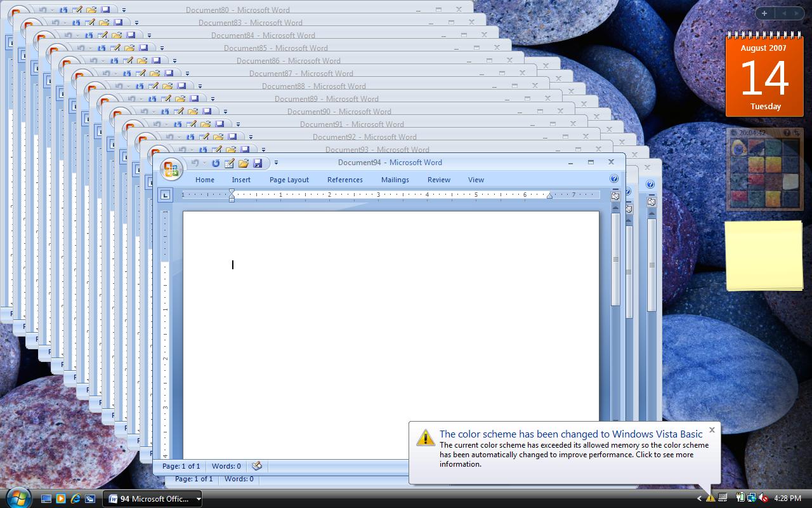812x508 pixels.
Task: Launch Windows Media Player from Quick Launch
Action: pos(61,498)
